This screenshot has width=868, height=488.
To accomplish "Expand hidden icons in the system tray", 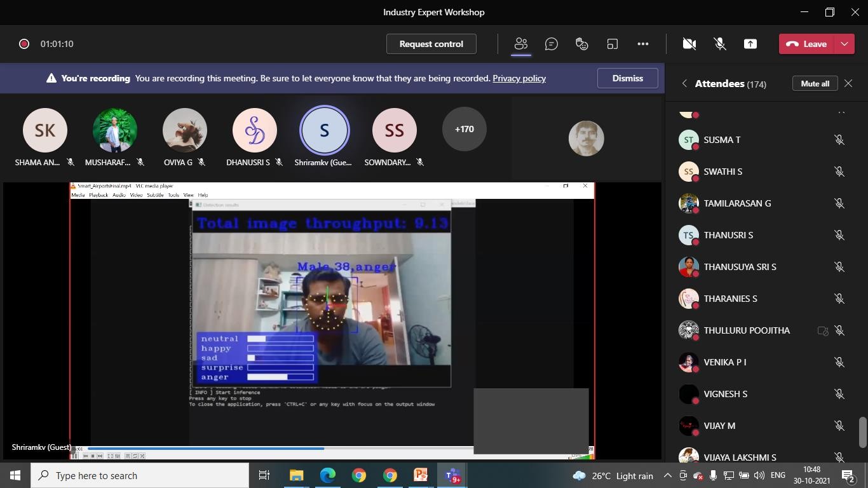I will pos(667,475).
